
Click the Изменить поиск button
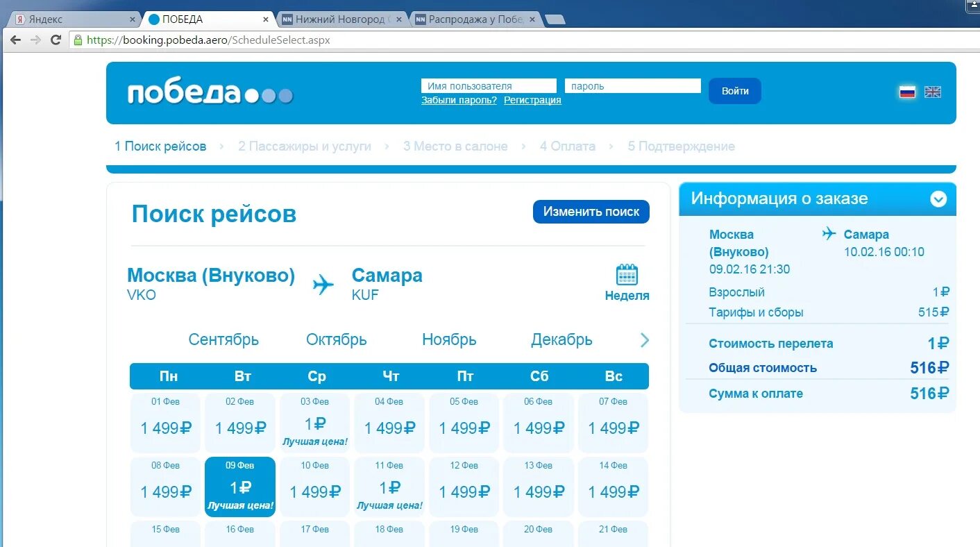tap(591, 212)
